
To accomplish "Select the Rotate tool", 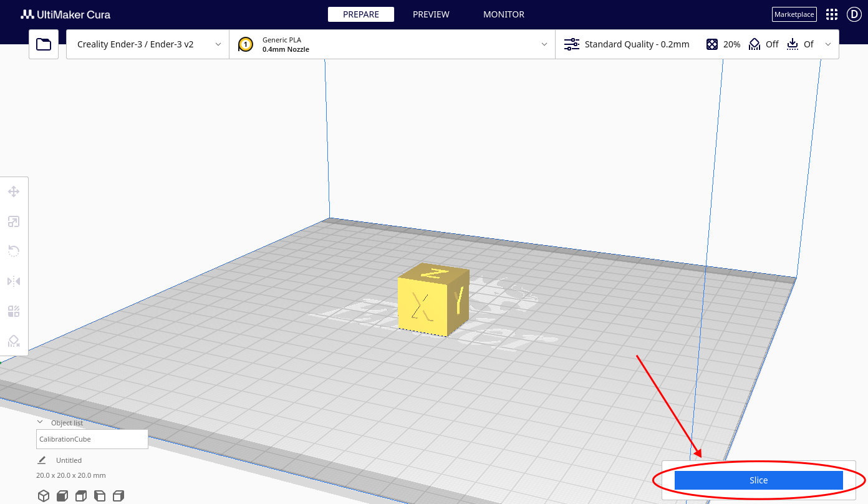I will (x=14, y=251).
